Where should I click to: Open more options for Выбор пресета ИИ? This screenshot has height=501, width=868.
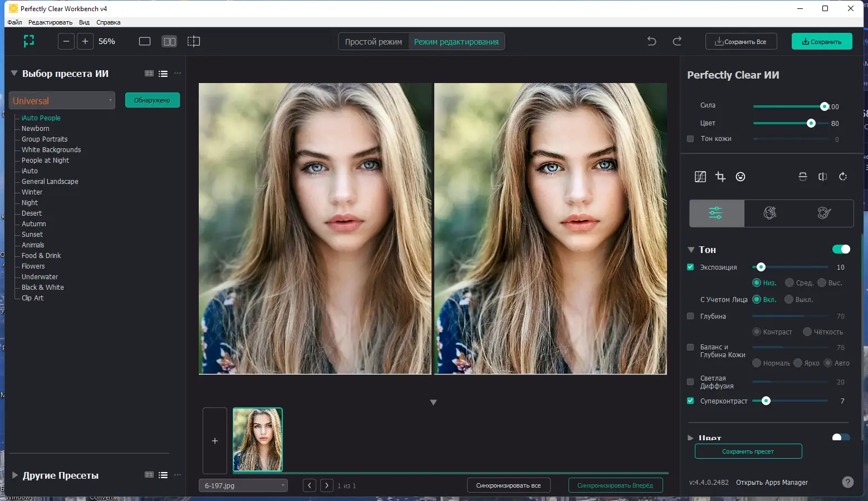(x=178, y=74)
